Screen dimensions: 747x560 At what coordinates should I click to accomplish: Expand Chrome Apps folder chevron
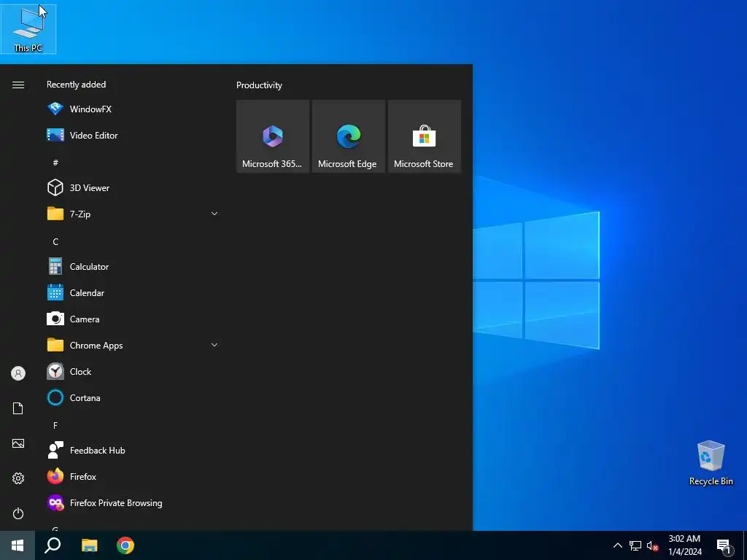pos(214,345)
